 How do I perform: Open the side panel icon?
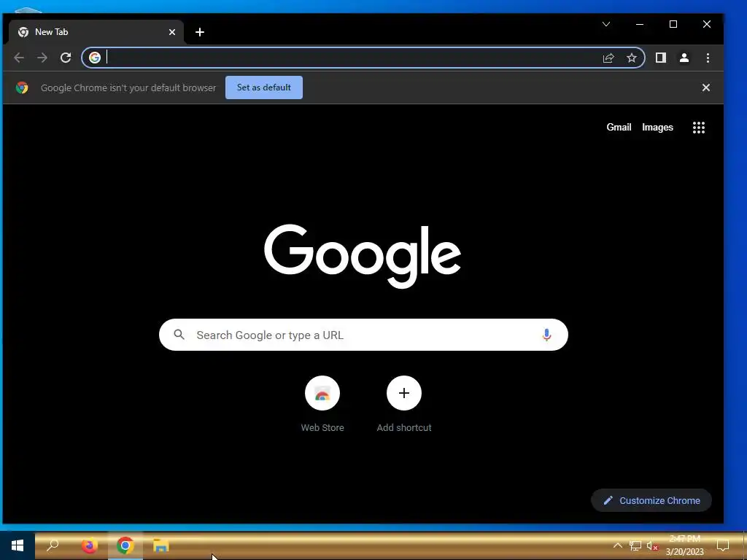click(661, 58)
